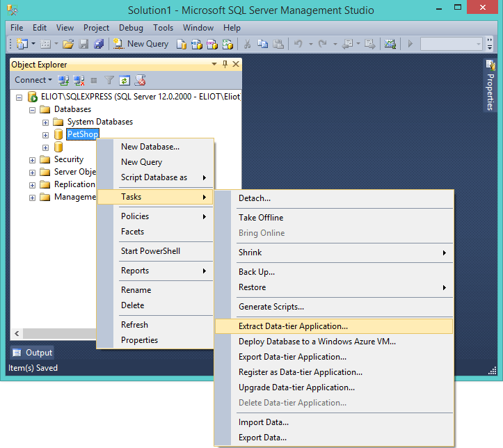503x448 pixels.
Task: Close the Object Explorer panel
Action: click(x=236, y=64)
